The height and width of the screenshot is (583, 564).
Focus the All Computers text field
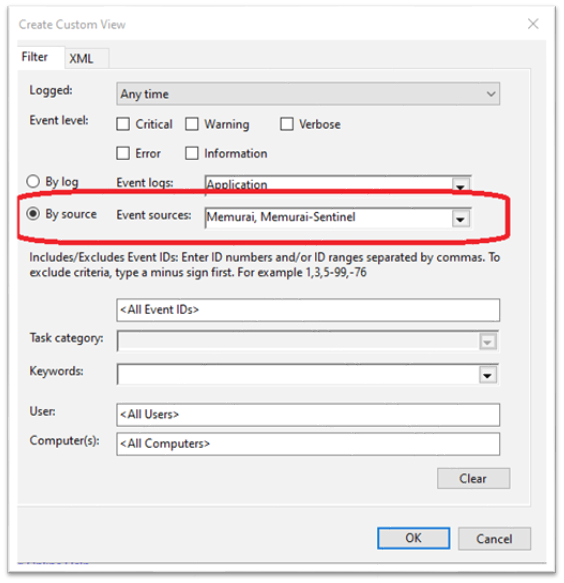click(x=308, y=444)
